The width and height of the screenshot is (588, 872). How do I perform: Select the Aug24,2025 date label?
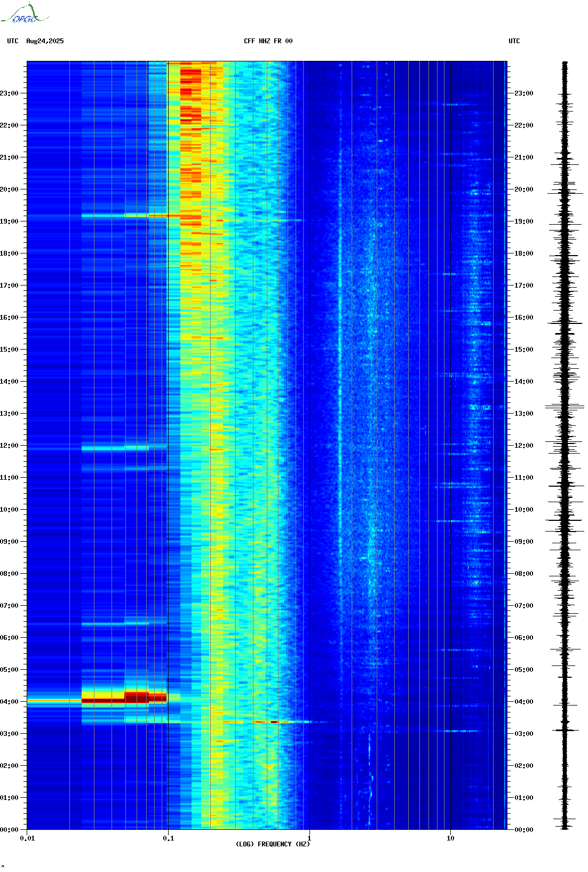pyautogui.click(x=45, y=41)
